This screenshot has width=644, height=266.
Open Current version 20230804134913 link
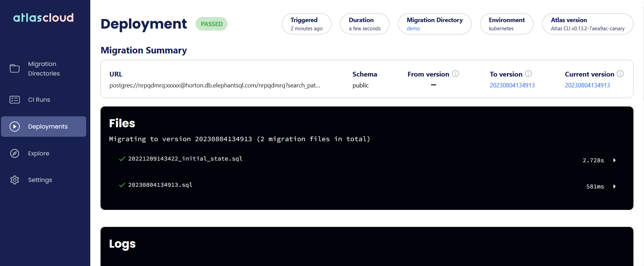click(587, 85)
